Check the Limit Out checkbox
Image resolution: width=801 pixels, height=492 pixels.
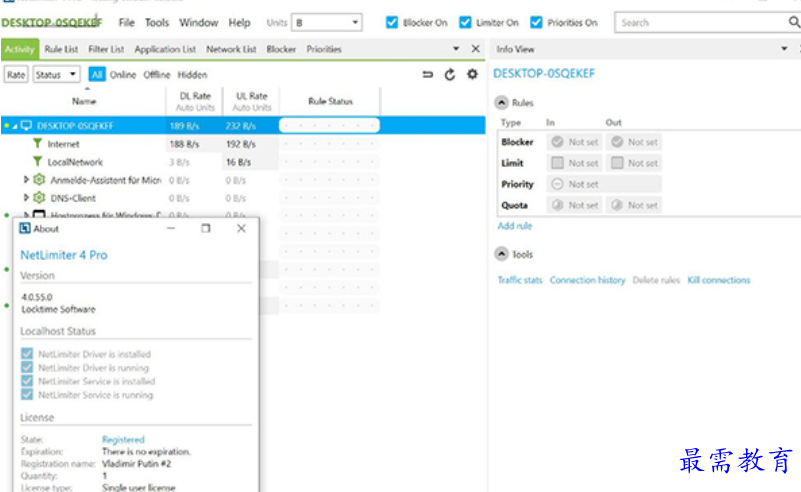pyautogui.click(x=617, y=162)
